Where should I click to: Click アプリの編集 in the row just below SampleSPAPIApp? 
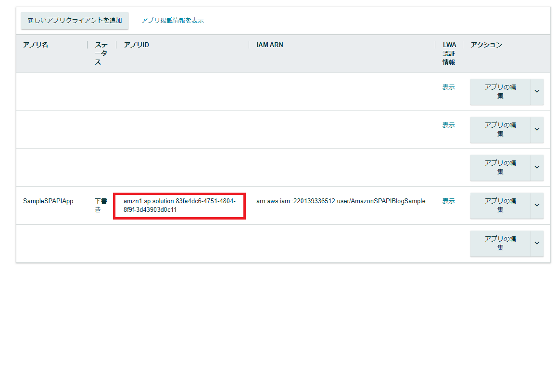point(500,244)
